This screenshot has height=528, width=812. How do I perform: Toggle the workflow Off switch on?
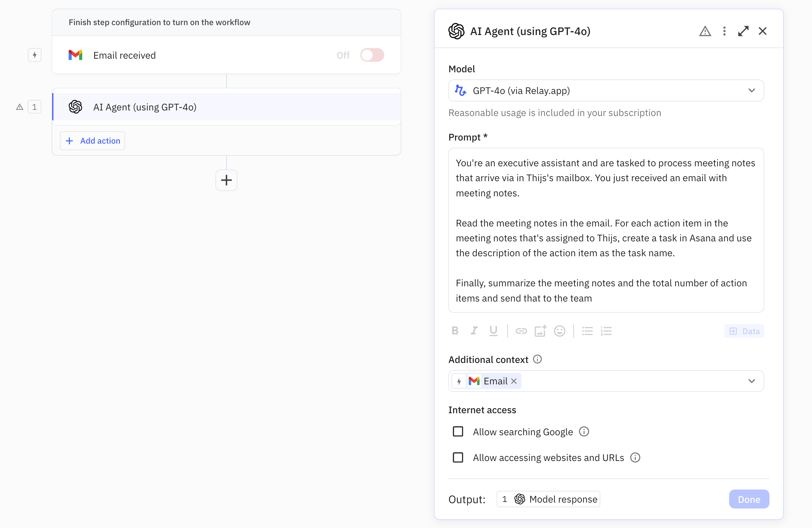point(372,55)
